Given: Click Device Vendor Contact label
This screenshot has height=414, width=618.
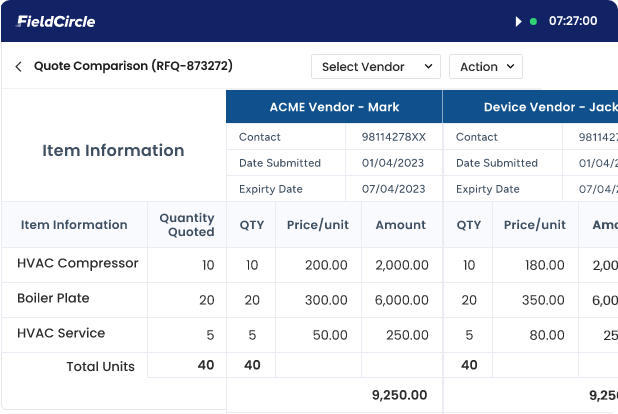Looking at the screenshot, I should coord(477,137).
